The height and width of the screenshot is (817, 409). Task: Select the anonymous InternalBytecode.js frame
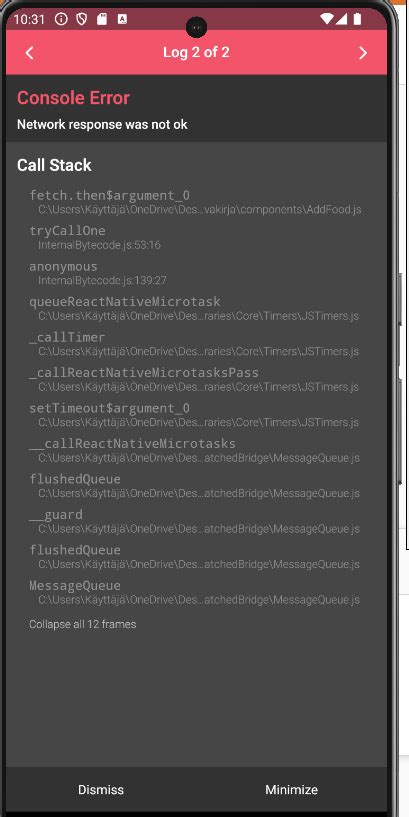pos(195,273)
